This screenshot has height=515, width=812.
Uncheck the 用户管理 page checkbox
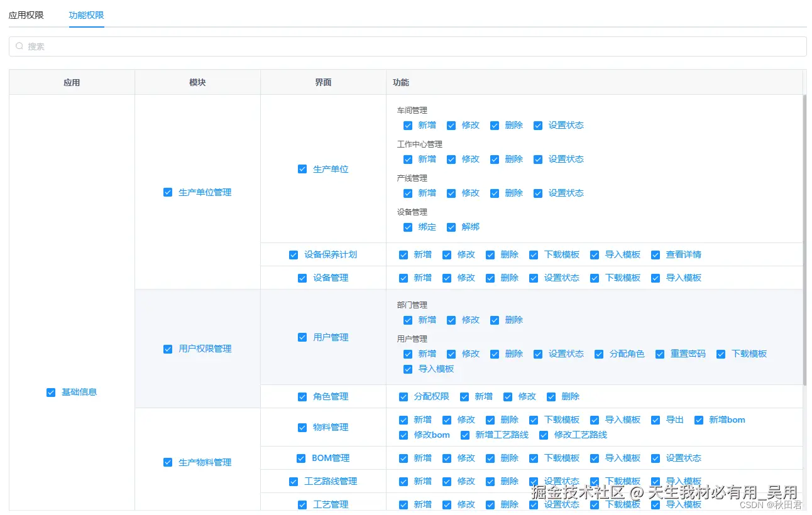[302, 337]
